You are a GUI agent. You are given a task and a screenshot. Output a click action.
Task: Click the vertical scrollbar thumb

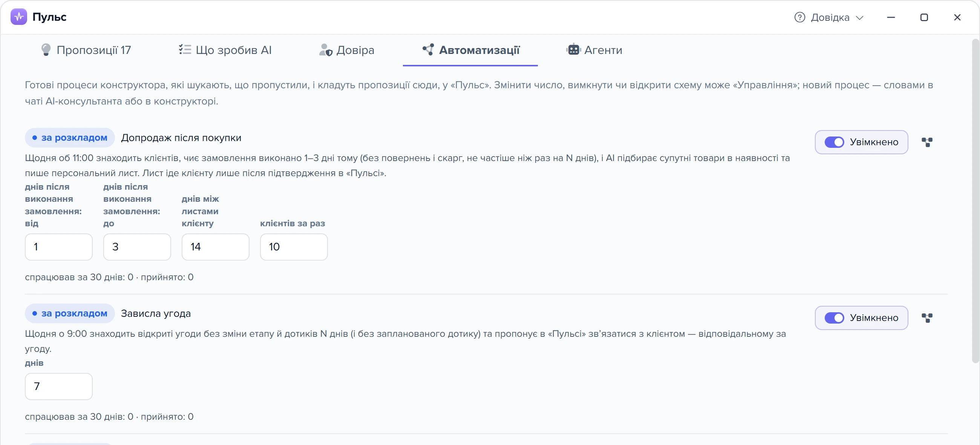[x=975, y=201]
